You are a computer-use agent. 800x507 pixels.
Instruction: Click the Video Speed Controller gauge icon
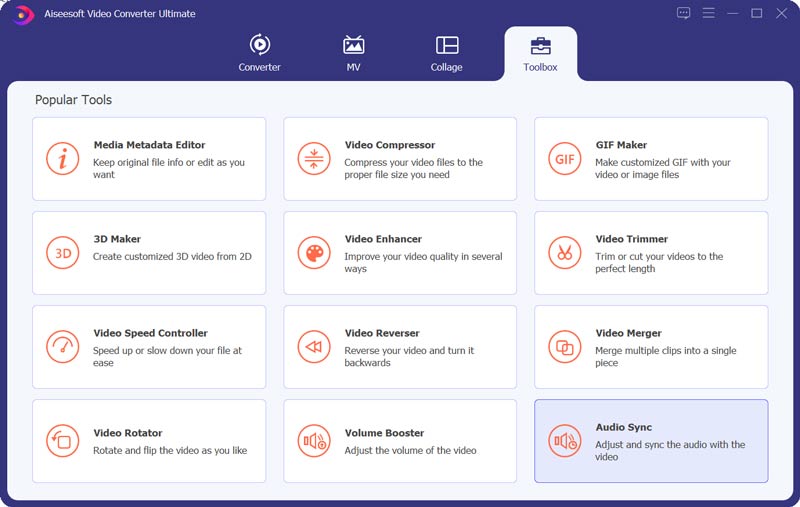pos(62,347)
